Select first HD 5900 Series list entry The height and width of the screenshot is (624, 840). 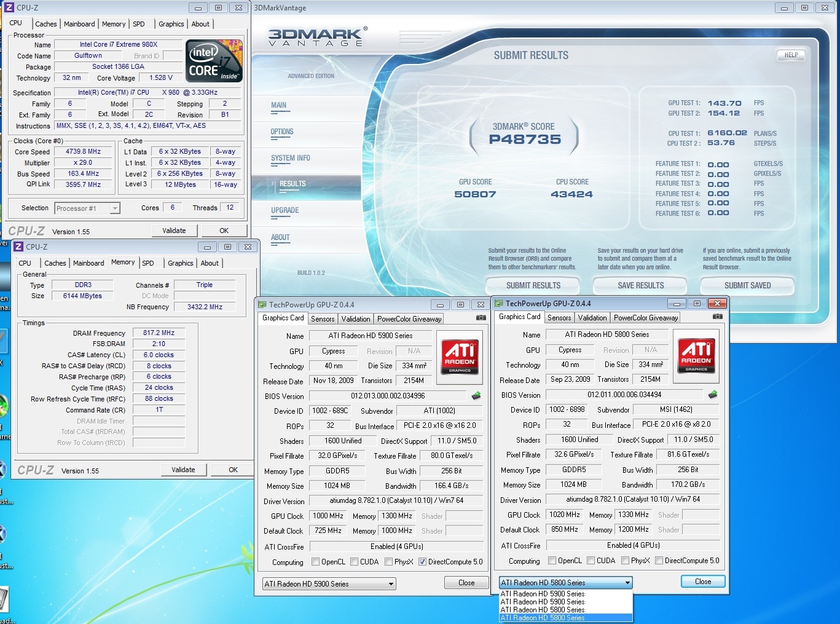click(565, 594)
